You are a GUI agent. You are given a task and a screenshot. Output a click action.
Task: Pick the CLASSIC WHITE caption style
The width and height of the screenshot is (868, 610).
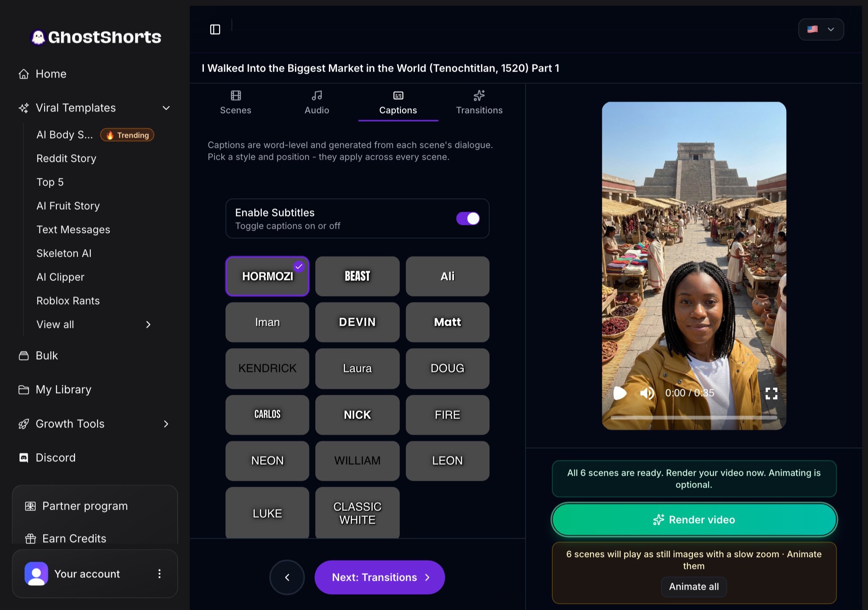coord(357,513)
